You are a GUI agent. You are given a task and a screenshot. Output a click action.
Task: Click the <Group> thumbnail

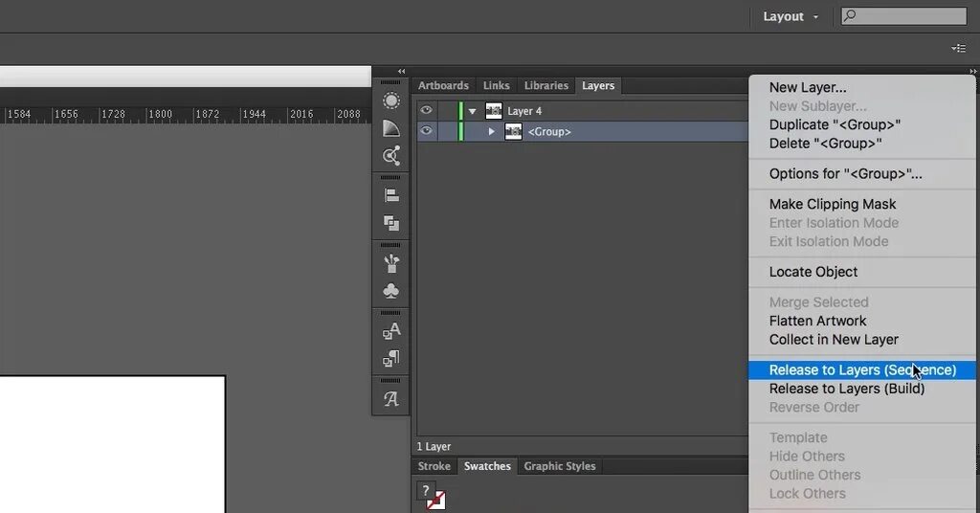[x=513, y=131]
